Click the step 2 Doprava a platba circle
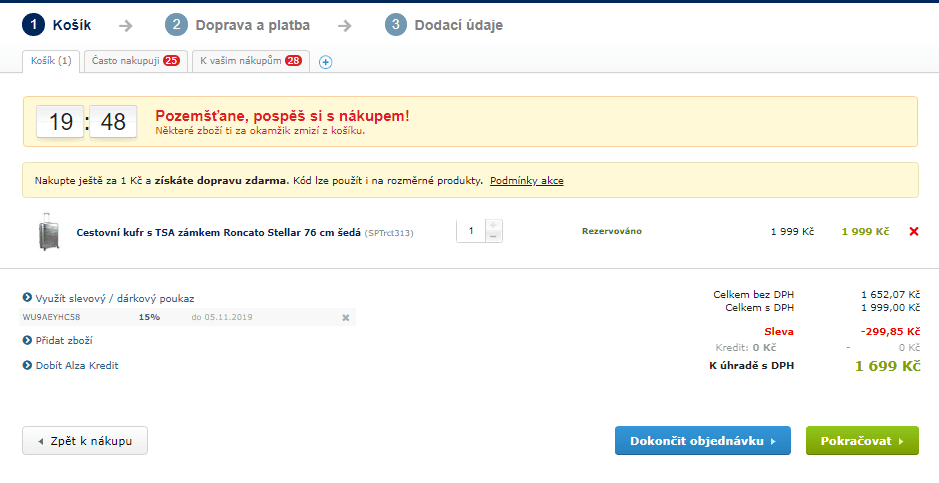This screenshot has width=939, height=483. pyautogui.click(x=177, y=25)
